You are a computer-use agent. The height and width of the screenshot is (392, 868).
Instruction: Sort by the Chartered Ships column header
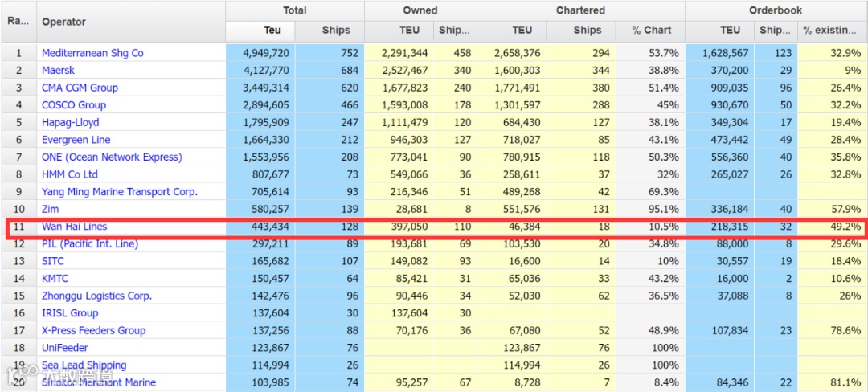[581, 31]
